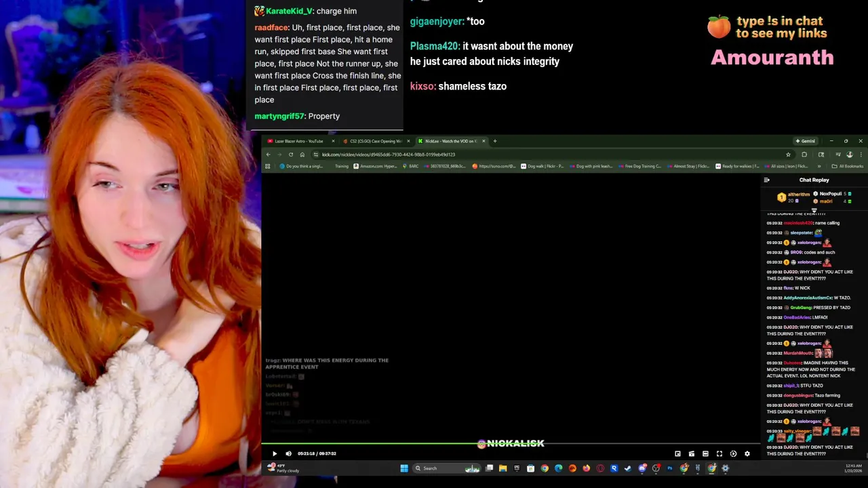Open the browser extensions menu
Screen dimensions: 868x488
click(x=804, y=155)
